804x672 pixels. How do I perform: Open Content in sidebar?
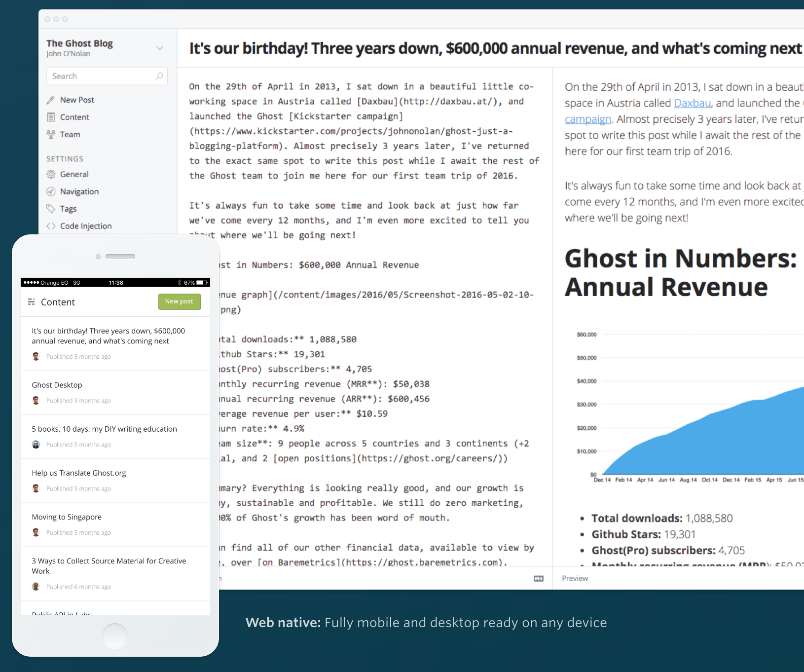pos(74,117)
